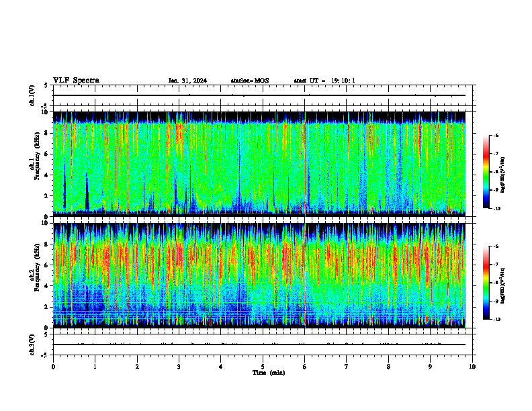Screen dimensions: 532x411
Task: Click the "2" tick on the time axis
Action: click(x=137, y=367)
